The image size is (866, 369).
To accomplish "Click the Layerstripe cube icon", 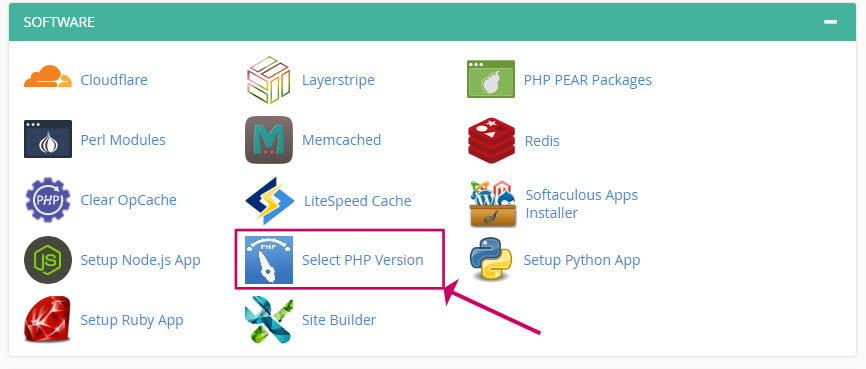I will coord(268,80).
